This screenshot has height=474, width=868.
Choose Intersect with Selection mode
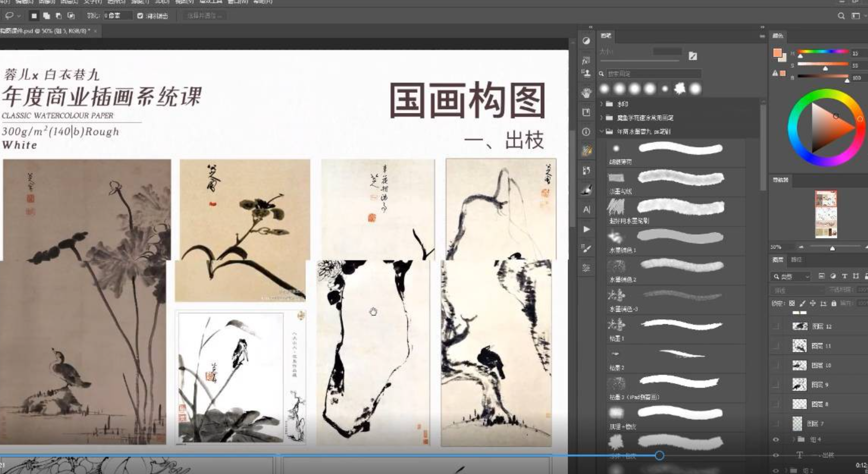tap(71, 16)
